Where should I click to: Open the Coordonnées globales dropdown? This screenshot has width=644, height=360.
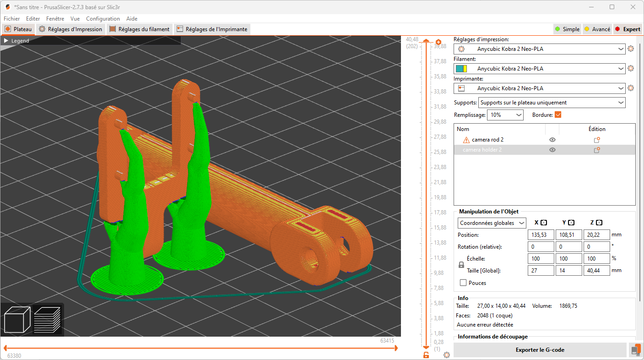point(492,223)
